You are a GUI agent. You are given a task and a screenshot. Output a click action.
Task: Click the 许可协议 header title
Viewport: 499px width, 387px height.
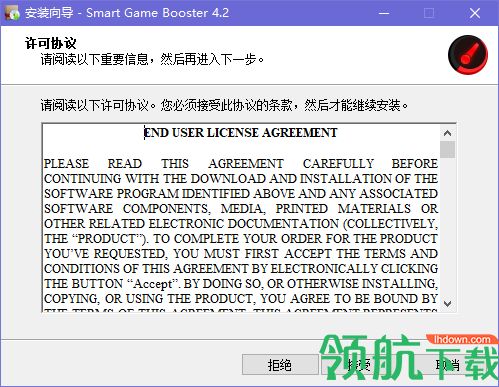click(51, 43)
